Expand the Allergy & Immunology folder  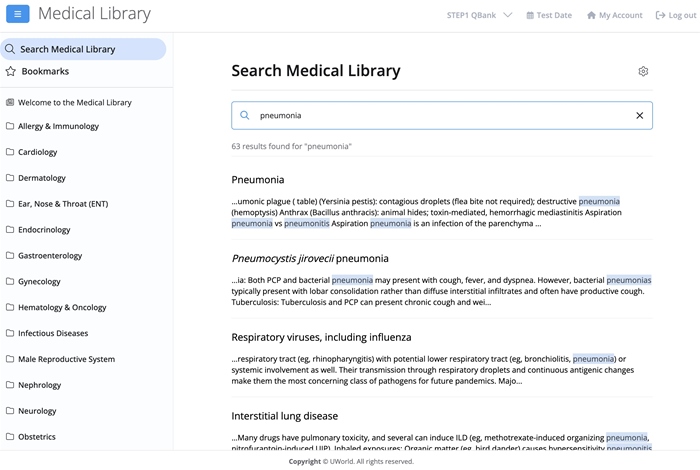(58, 127)
